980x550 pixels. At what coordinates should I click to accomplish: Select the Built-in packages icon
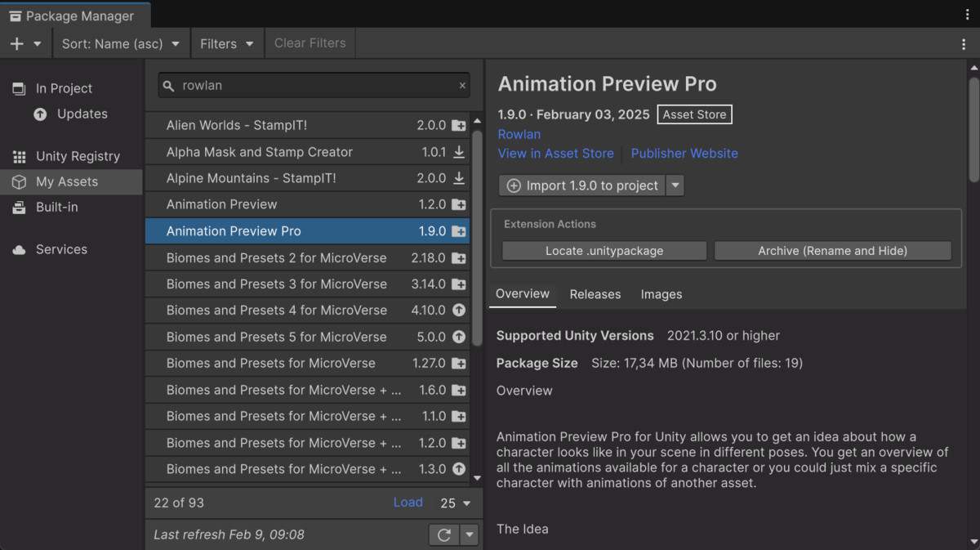coord(18,208)
